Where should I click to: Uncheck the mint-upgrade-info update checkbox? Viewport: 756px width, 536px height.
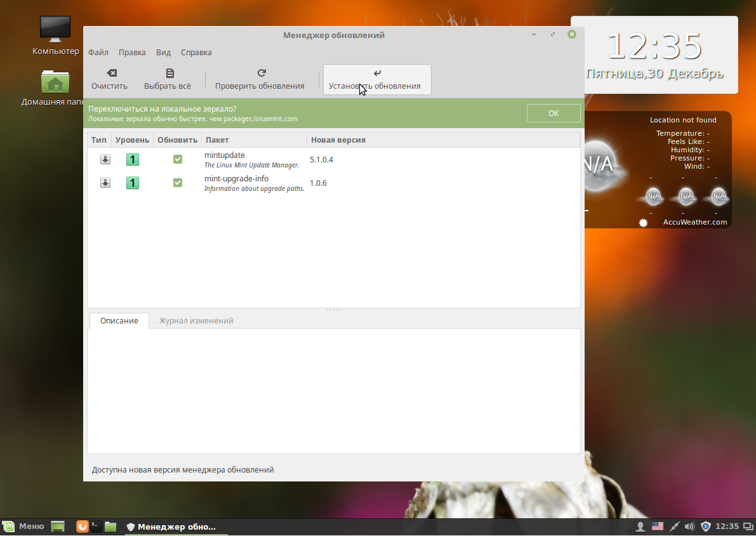[x=178, y=183]
